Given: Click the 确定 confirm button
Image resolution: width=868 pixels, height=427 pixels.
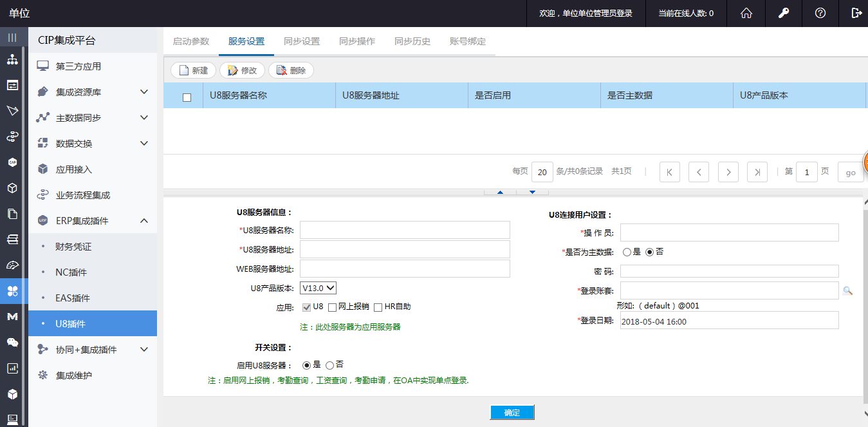Looking at the screenshot, I should coord(512,413).
